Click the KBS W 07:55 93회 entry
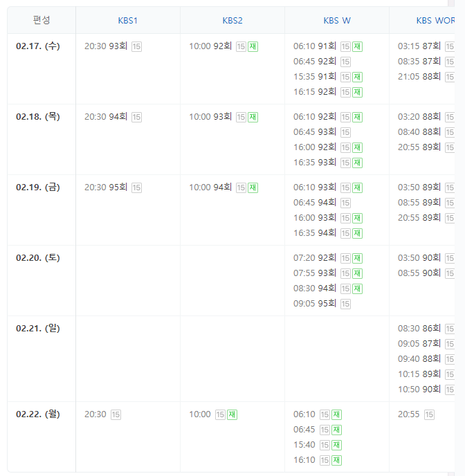The image size is (465, 476). 315,273
